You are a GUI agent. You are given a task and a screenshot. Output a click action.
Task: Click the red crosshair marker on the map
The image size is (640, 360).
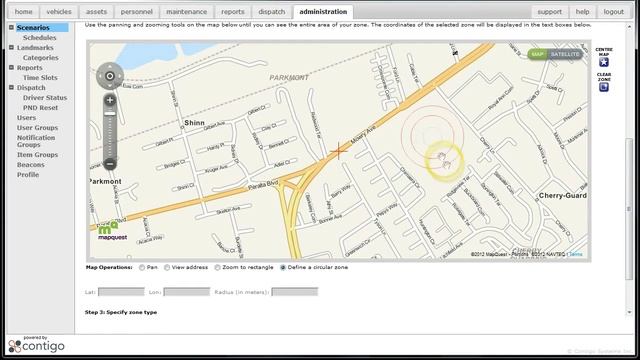(x=338, y=151)
